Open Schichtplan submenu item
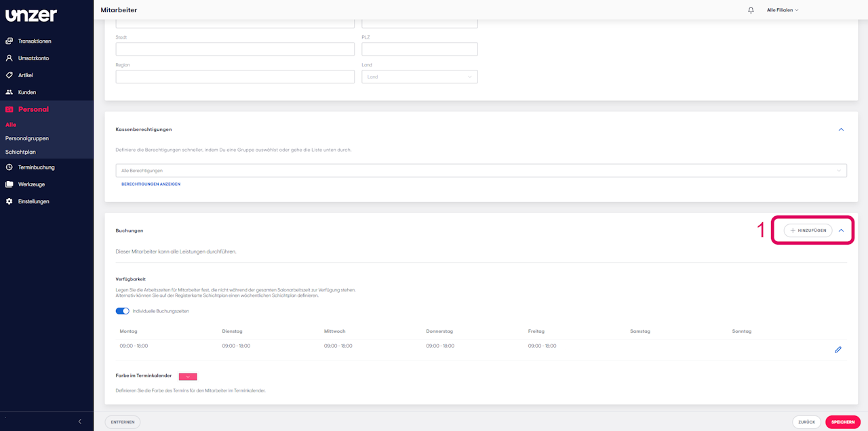Viewport: 868px width, 431px height. click(20, 152)
